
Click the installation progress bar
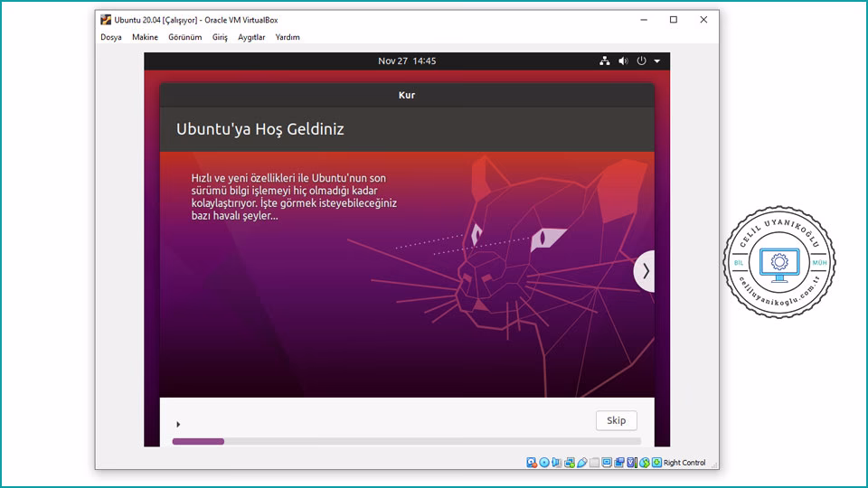[406, 442]
